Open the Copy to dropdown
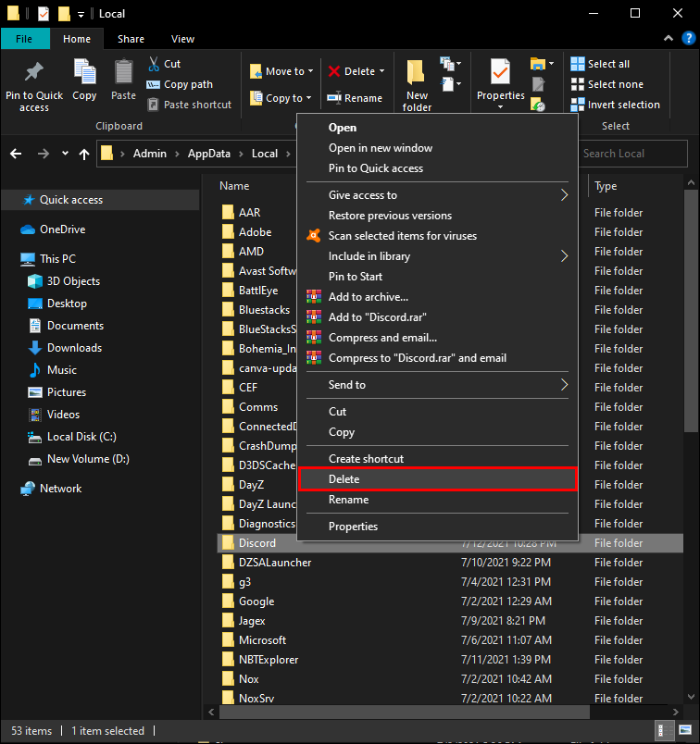 281,98
